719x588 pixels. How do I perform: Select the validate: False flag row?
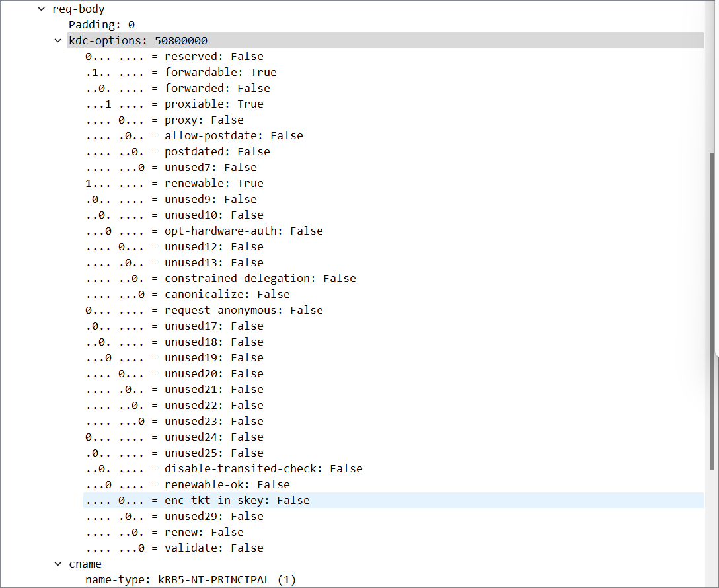[174, 548]
